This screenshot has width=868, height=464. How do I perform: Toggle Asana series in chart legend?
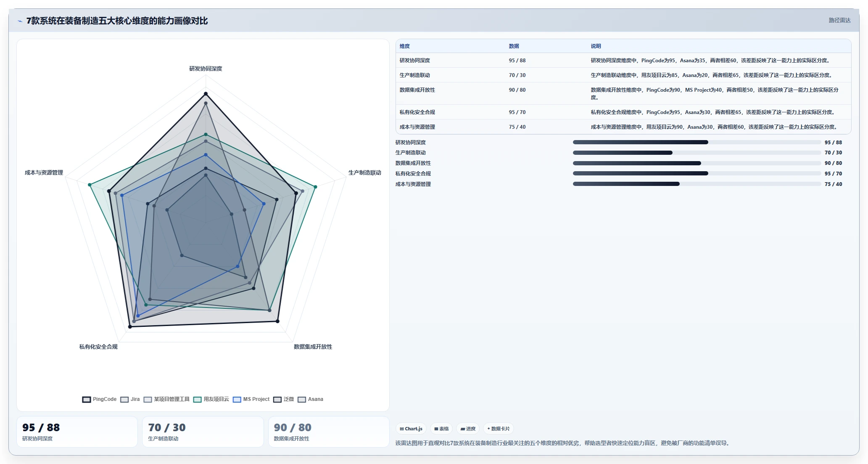point(310,399)
